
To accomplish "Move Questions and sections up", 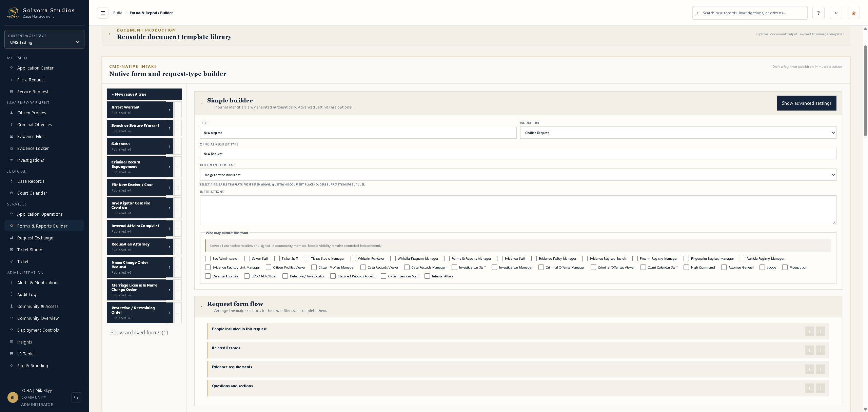I will tap(809, 388).
